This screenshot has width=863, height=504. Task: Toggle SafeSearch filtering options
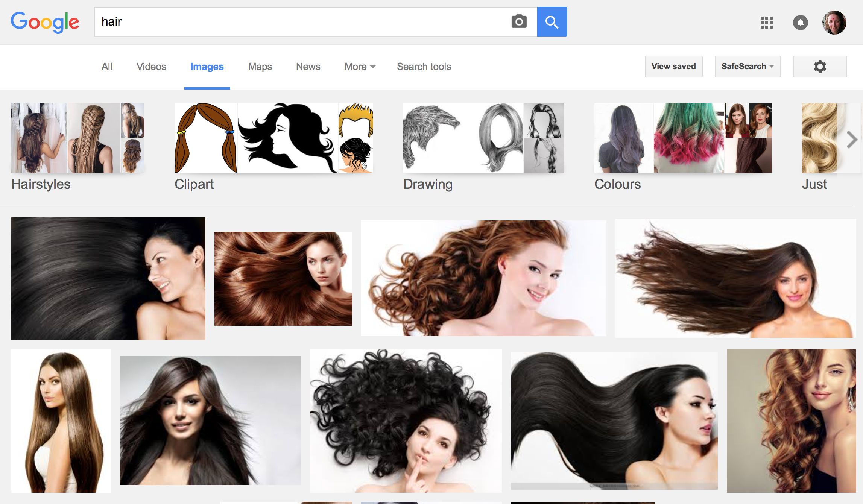[747, 66]
